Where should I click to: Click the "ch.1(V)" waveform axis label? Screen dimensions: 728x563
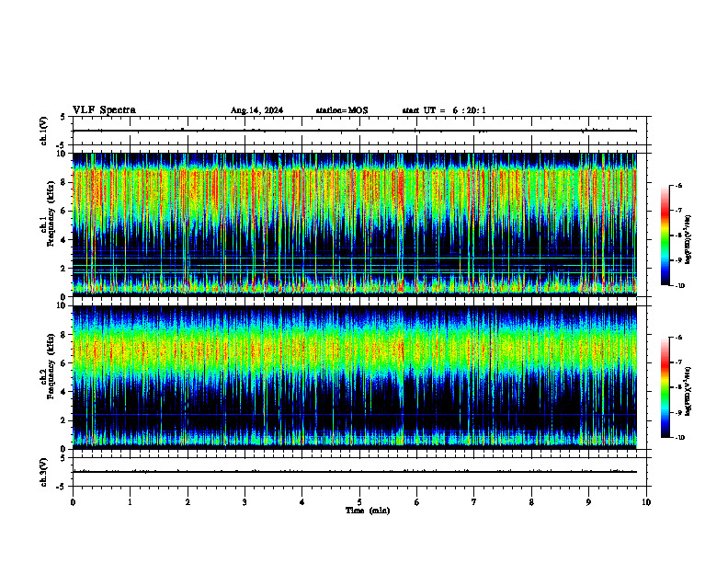pos(44,131)
